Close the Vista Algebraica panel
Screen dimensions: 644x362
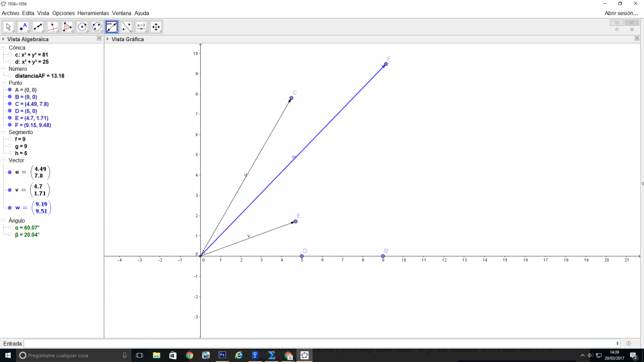99,39
